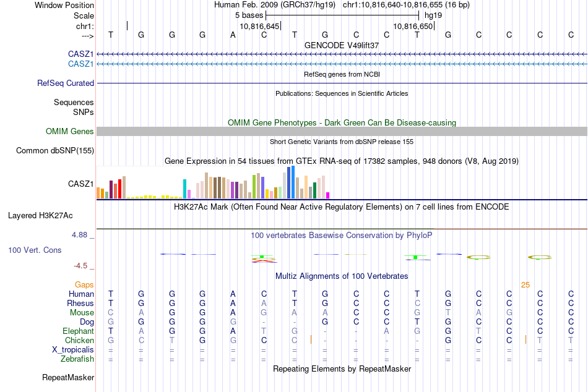
Task: Click 'Publications: Sequences in Scientific Articles' title
Action: pyautogui.click(x=342, y=93)
